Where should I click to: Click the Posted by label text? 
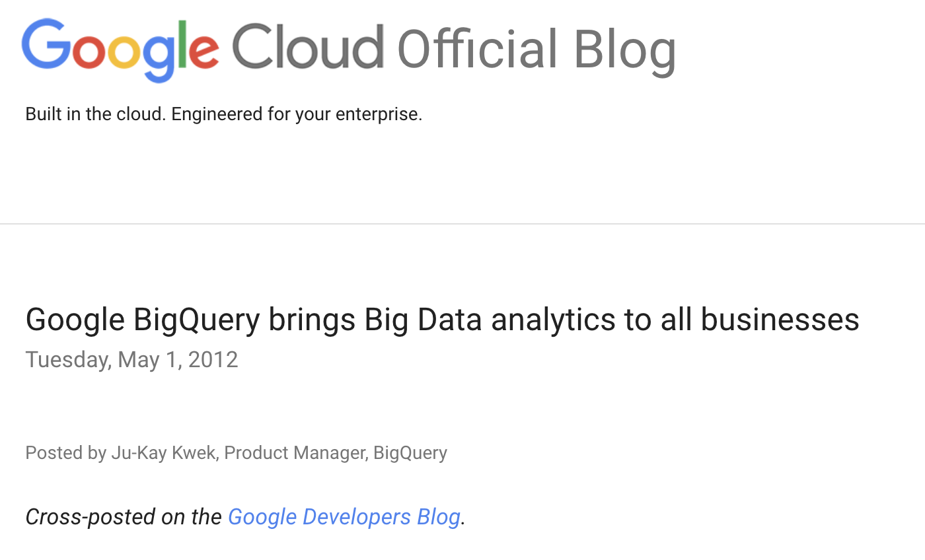pos(65,453)
